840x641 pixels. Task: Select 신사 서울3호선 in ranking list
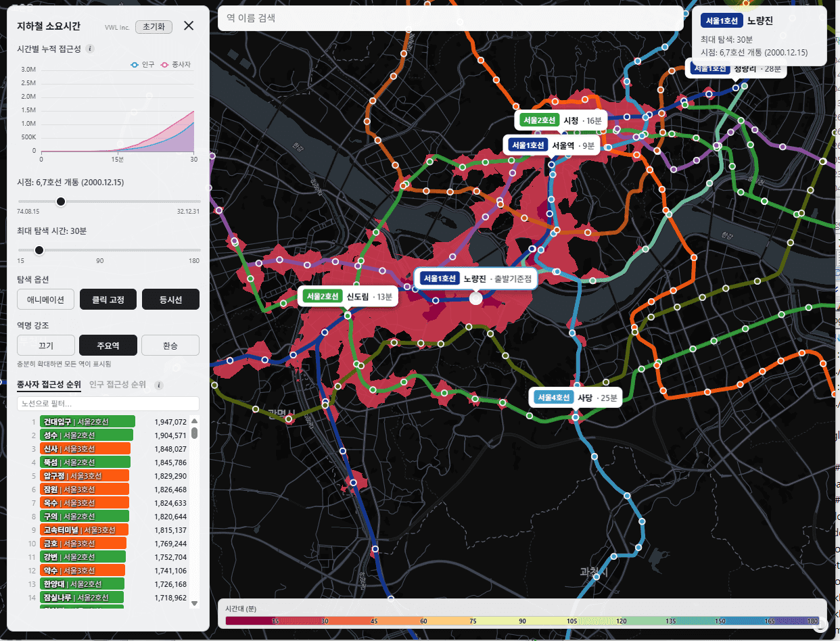click(x=86, y=449)
